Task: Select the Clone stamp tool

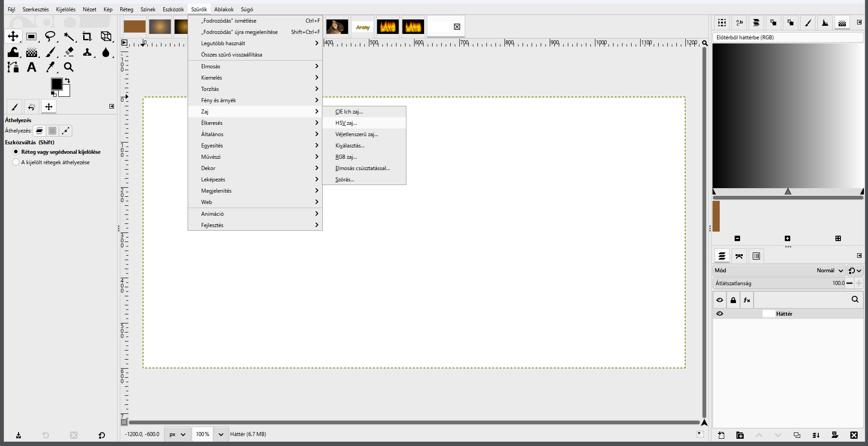Action: [87, 52]
